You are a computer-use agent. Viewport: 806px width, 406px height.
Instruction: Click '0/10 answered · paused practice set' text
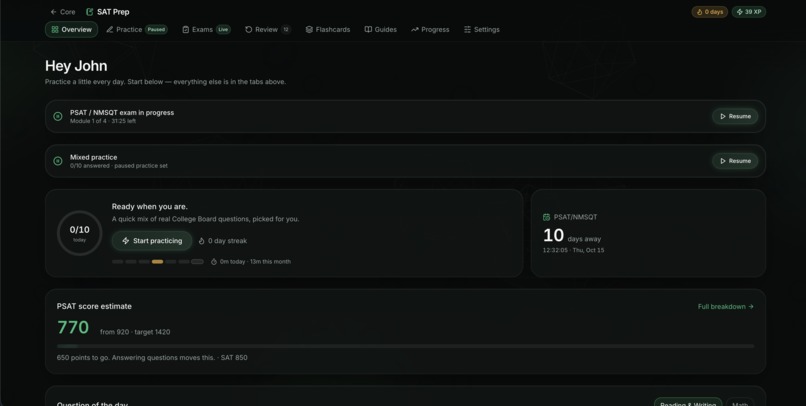pyautogui.click(x=119, y=166)
